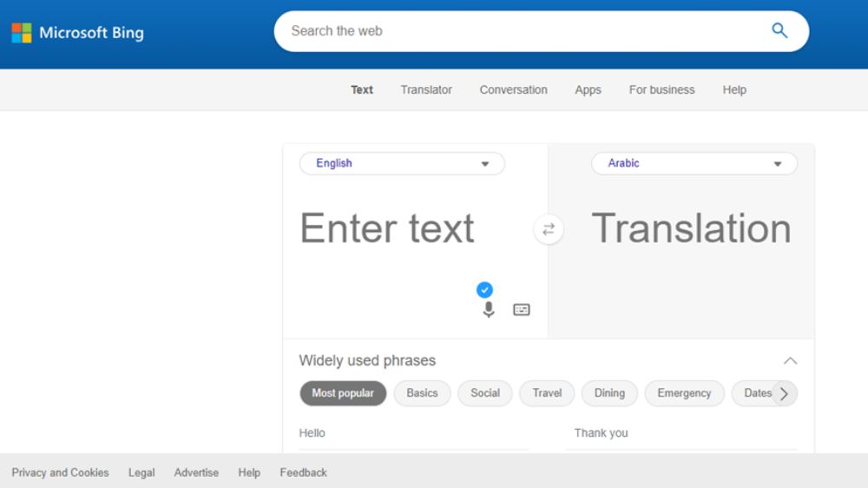Select the Basics phrase category
The height and width of the screenshot is (488, 868).
coord(422,393)
